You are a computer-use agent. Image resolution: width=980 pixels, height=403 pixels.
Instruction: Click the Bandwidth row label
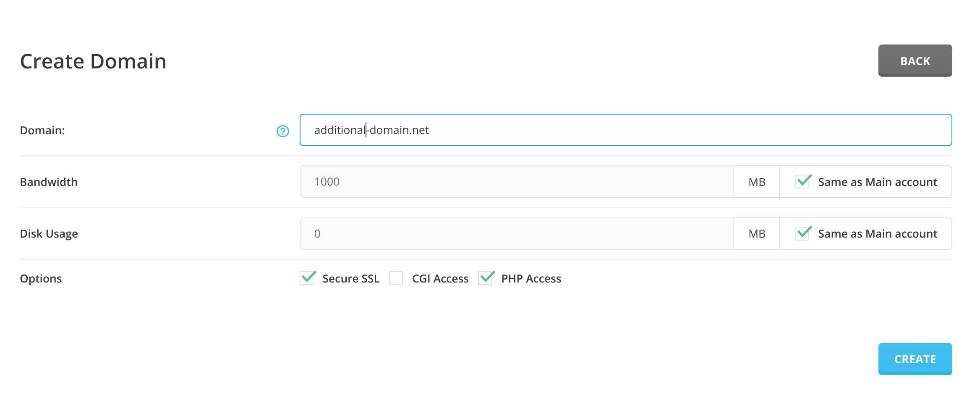click(x=49, y=182)
